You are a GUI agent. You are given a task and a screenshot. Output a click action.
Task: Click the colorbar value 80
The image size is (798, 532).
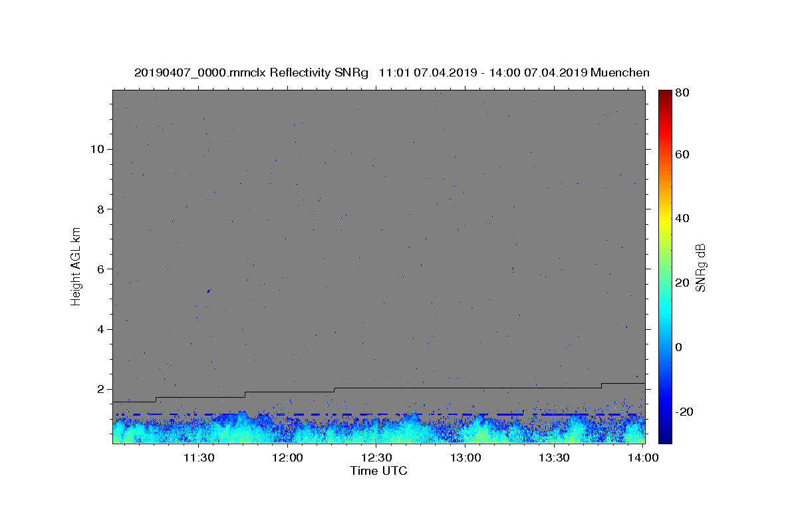click(682, 92)
